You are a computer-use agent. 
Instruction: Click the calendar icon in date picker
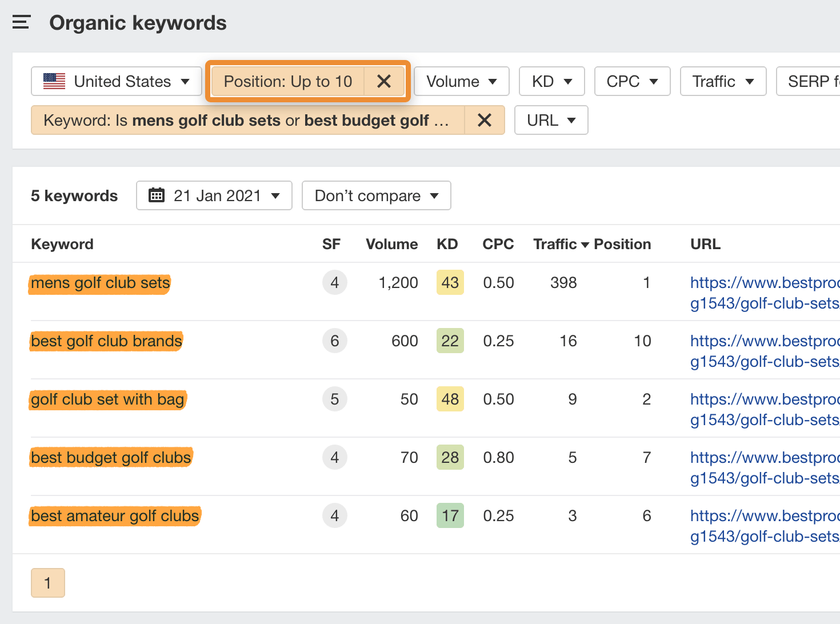tap(157, 195)
